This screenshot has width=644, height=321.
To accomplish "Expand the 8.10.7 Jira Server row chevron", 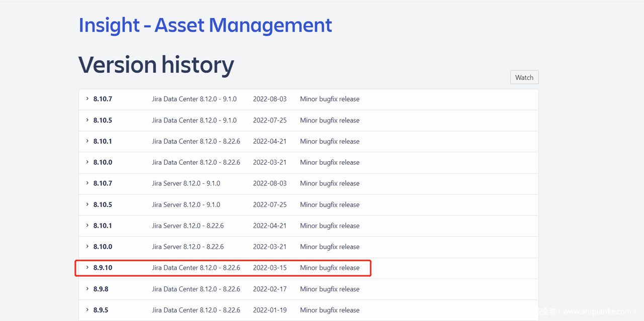I will [x=87, y=183].
